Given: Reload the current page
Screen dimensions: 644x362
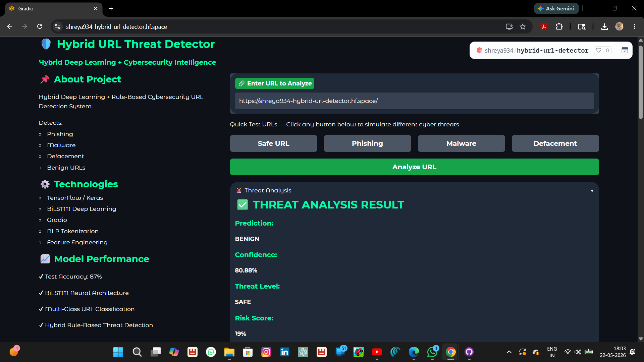Looking at the screenshot, I should tap(40, 26).
